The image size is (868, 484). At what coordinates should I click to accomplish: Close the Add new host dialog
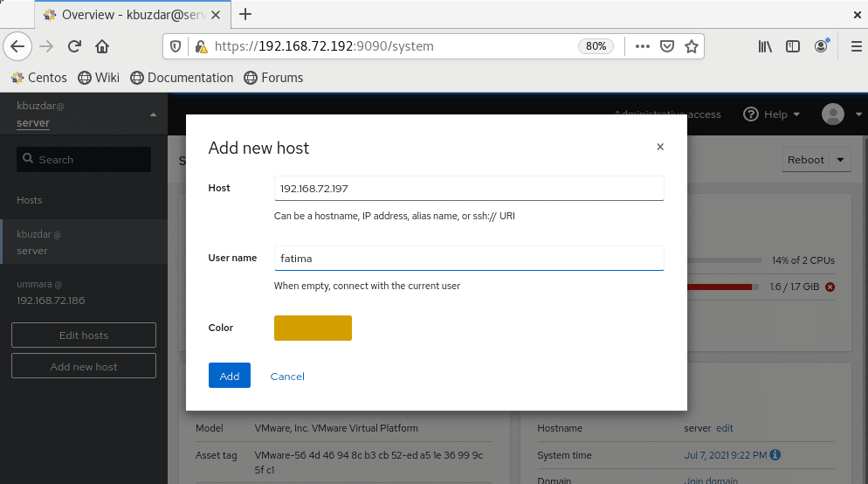click(660, 147)
